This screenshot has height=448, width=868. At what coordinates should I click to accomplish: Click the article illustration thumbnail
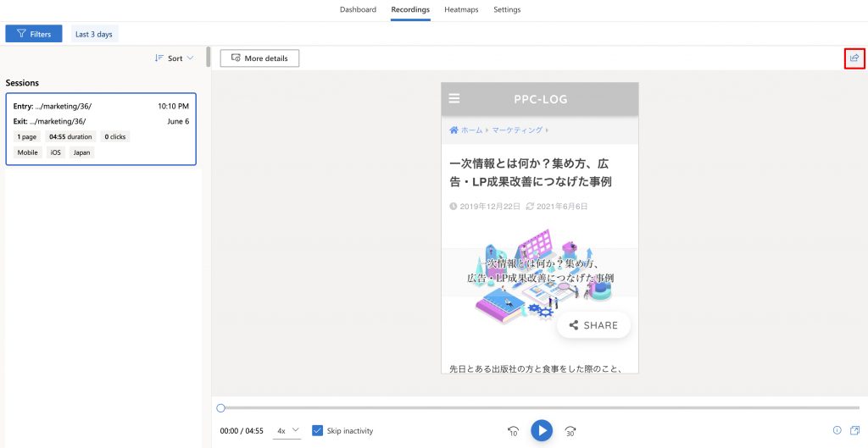coord(540,277)
